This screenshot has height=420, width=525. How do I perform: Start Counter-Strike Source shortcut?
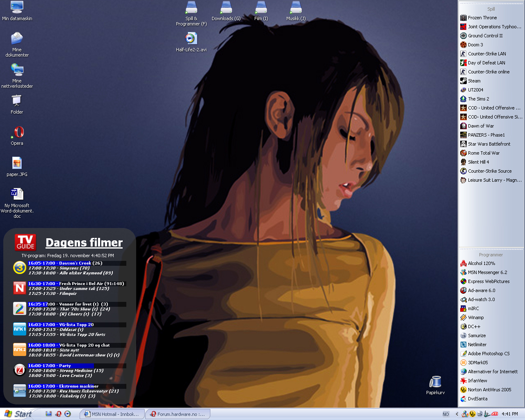pyautogui.click(x=486, y=171)
